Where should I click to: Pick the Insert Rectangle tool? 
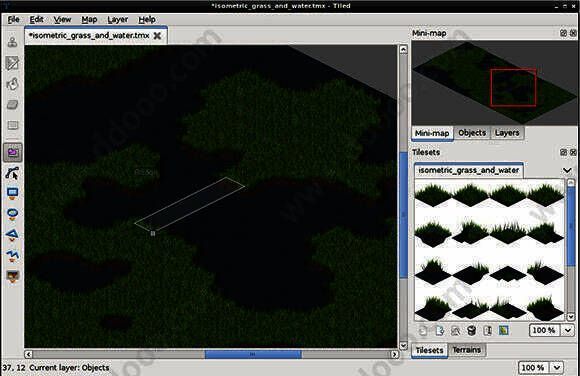[13, 194]
